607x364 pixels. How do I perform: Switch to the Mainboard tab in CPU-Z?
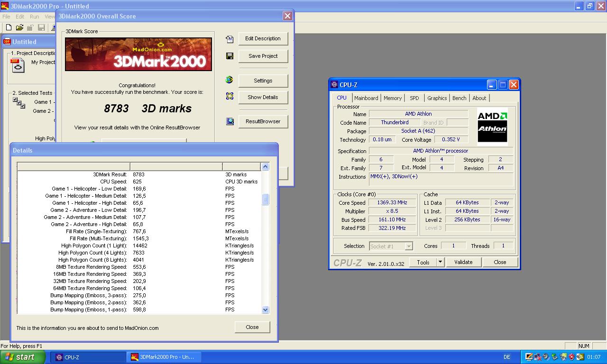(367, 98)
